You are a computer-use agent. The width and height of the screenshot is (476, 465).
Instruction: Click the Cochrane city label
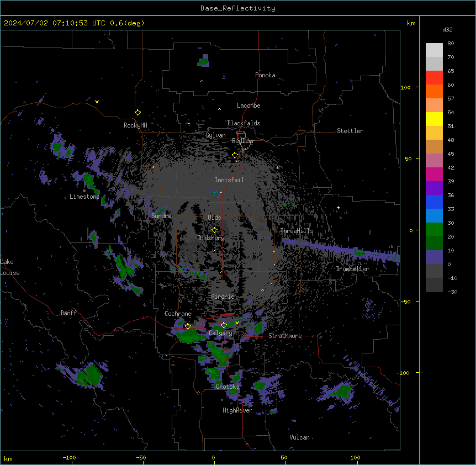tap(178, 314)
